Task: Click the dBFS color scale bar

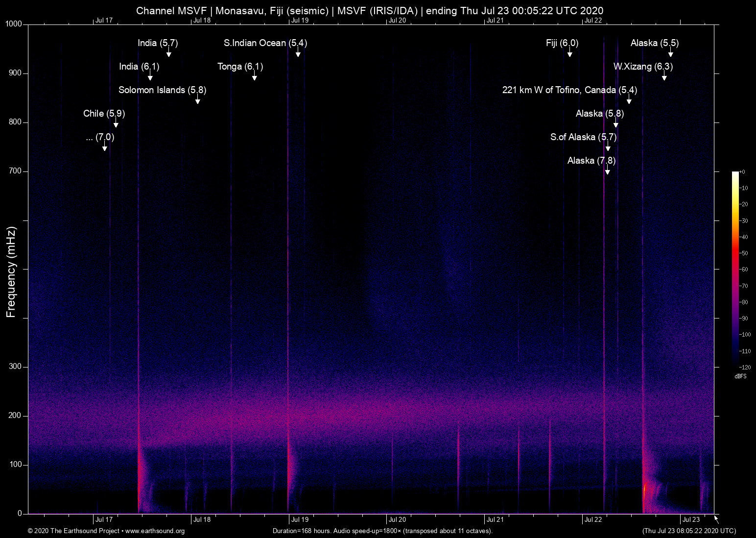Action: (737, 269)
